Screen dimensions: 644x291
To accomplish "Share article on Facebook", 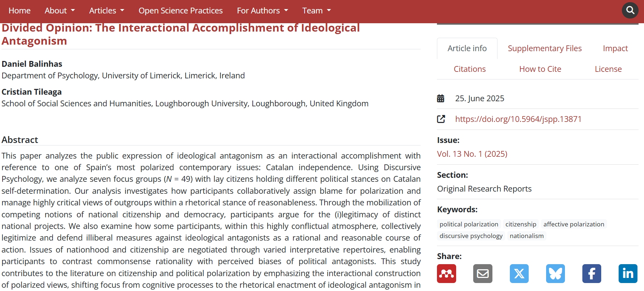I will [591, 274].
